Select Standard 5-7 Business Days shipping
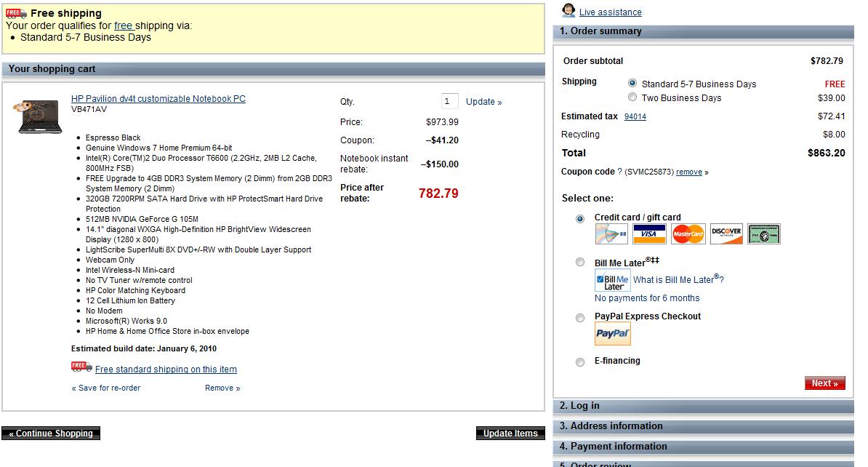 632,83
